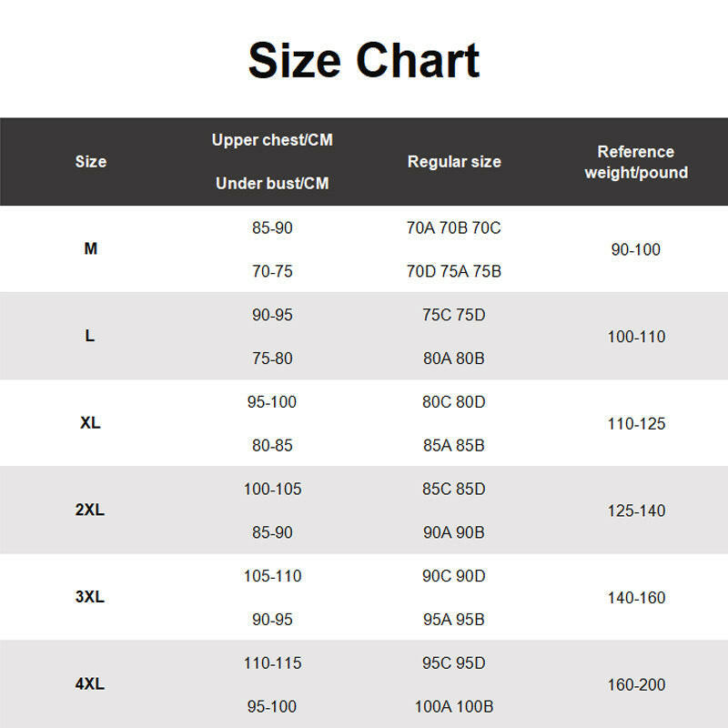728x728 pixels.
Task: Choose the 3XL size label
Action: (x=90, y=598)
